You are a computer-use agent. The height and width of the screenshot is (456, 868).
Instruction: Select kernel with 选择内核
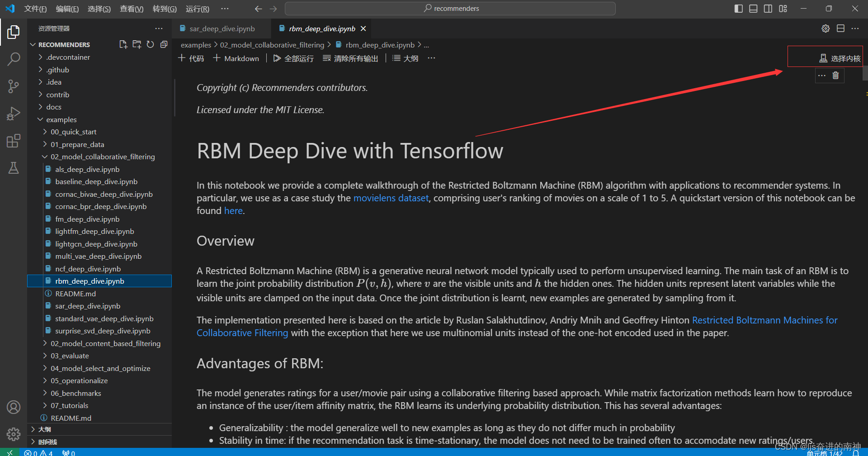[x=840, y=58]
